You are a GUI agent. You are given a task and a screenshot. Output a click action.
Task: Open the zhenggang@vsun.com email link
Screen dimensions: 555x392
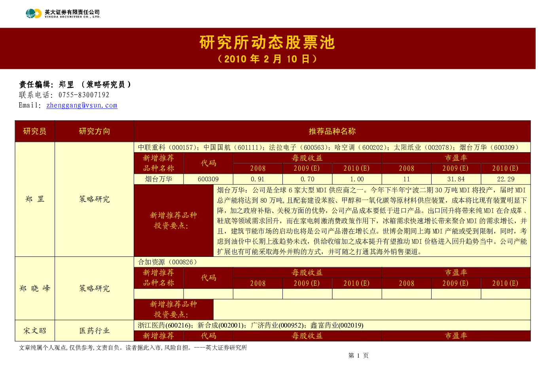point(82,106)
